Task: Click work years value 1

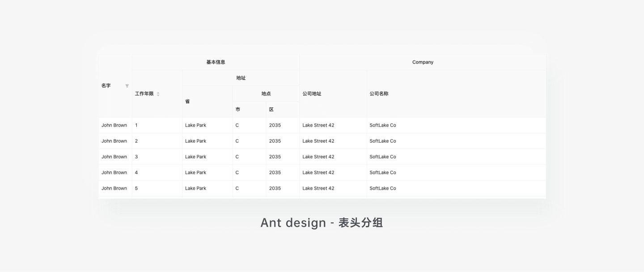Action: (136, 125)
